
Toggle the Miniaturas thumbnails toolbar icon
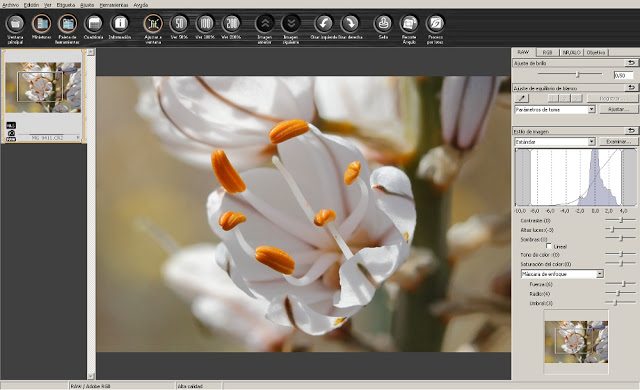click(x=42, y=24)
